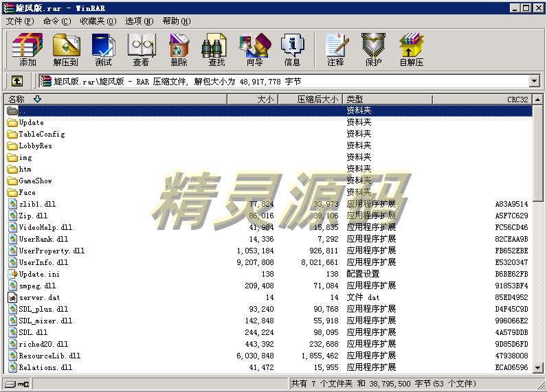This screenshot has width=547, height=392.
Task: Click the status bar file count text
Action: coord(383,384)
